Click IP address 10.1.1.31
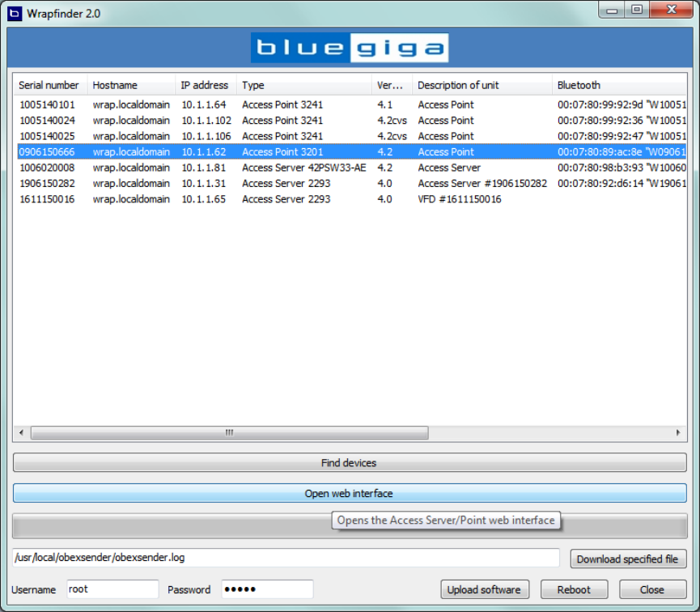 click(204, 184)
